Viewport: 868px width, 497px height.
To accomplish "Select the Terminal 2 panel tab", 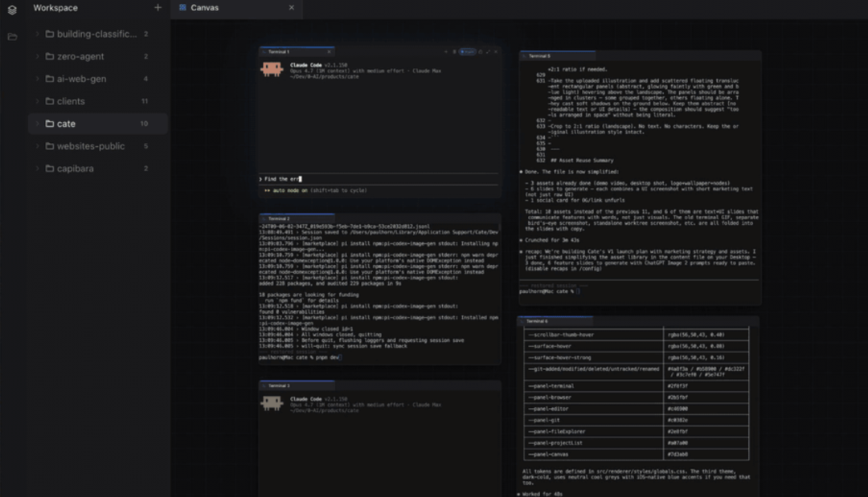I will 296,218.
